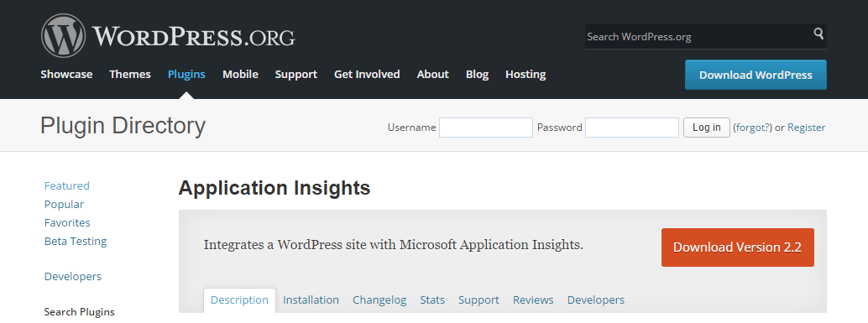868x323 pixels.
Task: Open the Themes menu item
Action: click(130, 74)
